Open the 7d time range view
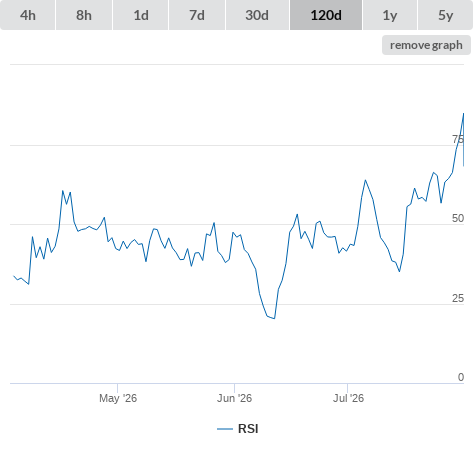The image size is (474, 455). [197, 15]
